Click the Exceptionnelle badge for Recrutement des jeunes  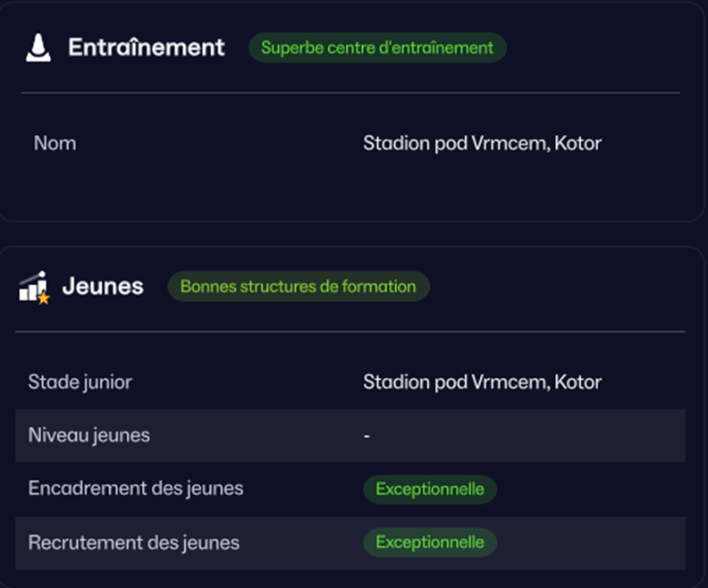click(429, 542)
